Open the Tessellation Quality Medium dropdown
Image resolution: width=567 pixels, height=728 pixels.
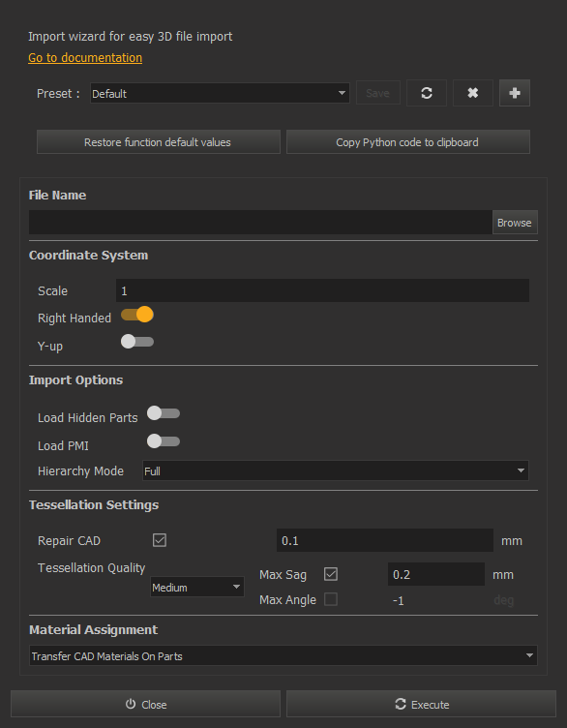(x=197, y=588)
